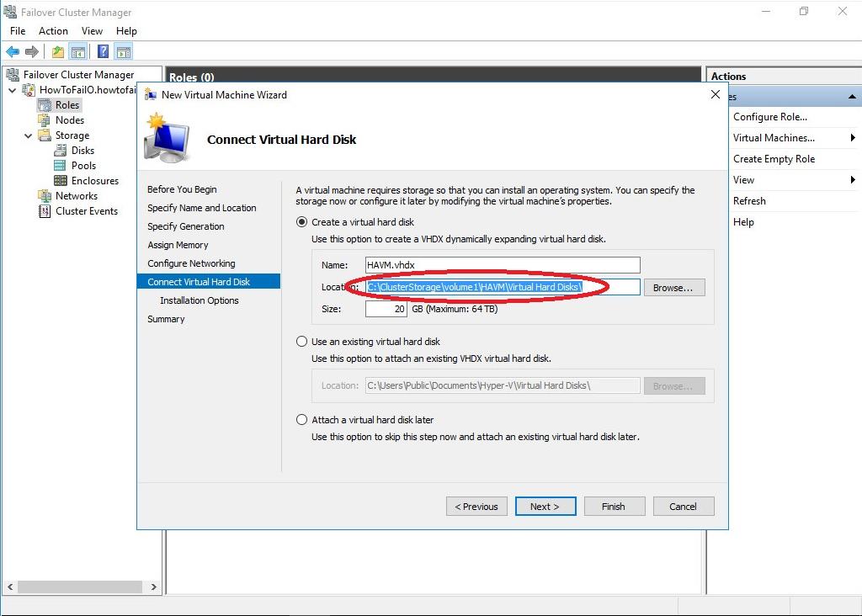Select Use an existing virtual hard disk

click(x=302, y=342)
